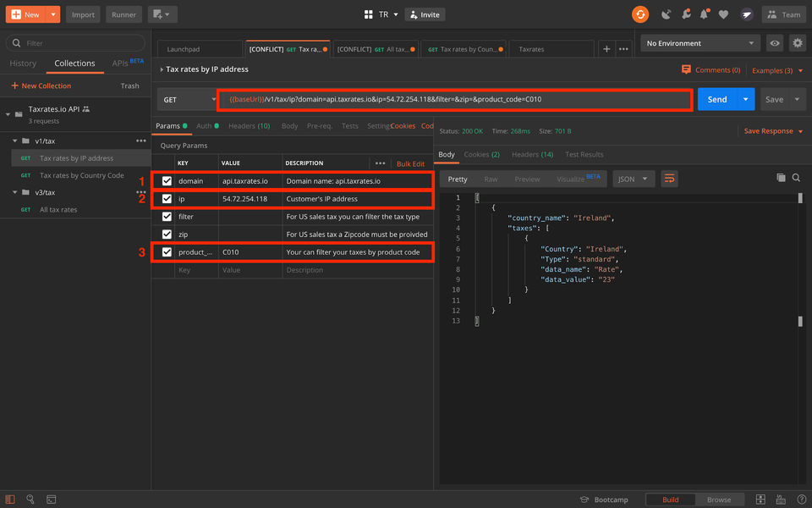Screen dimensions: 812x508
Task: Collapse the v1/tax folder
Action: (x=15, y=141)
